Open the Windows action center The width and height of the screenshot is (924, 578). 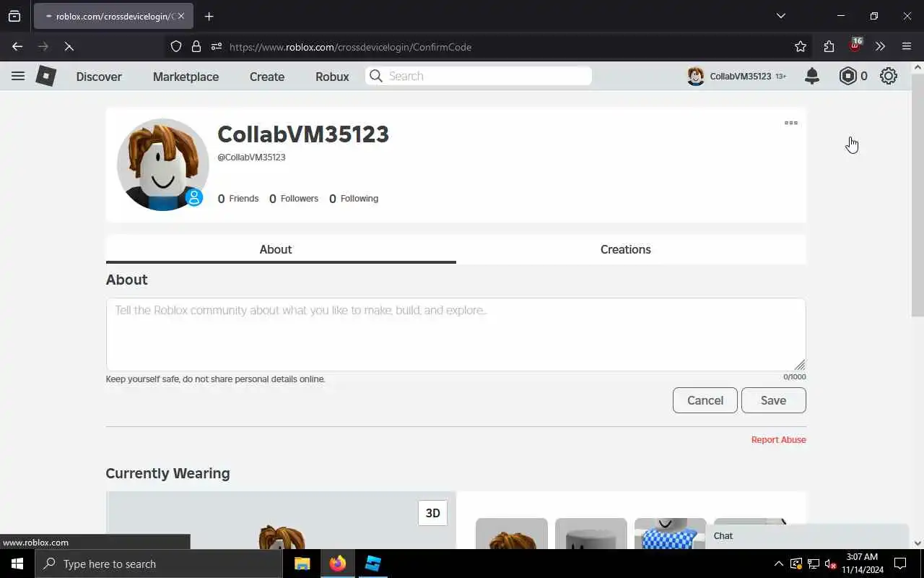pyautogui.click(x=901, y=564)
